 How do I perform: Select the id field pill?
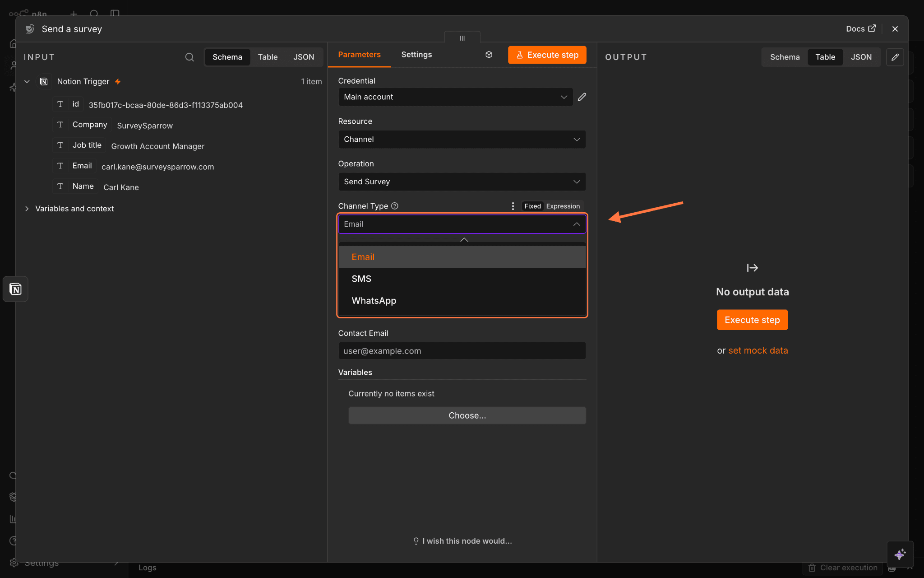68,104
